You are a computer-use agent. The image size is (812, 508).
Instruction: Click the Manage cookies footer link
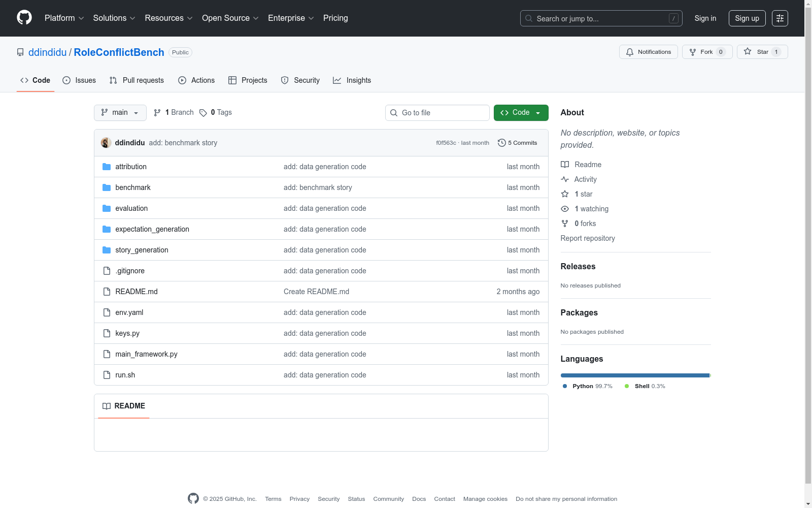[x=485, y=499]
